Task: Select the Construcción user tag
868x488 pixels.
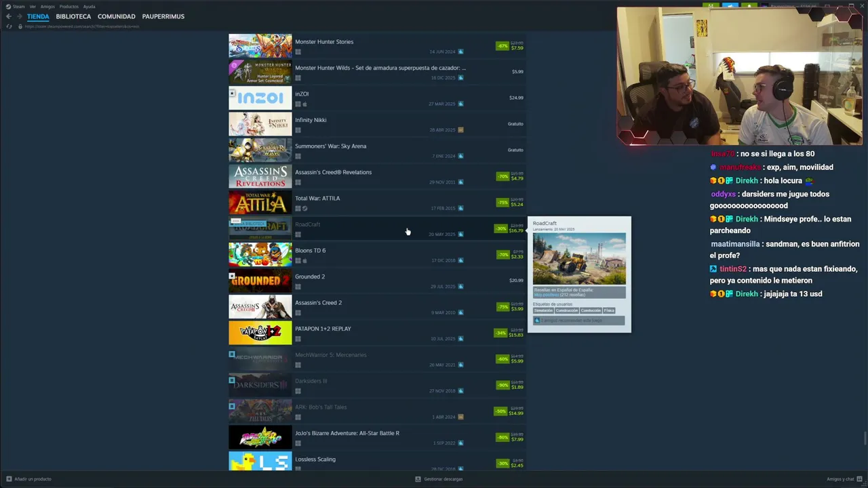Action: (567, 310)
